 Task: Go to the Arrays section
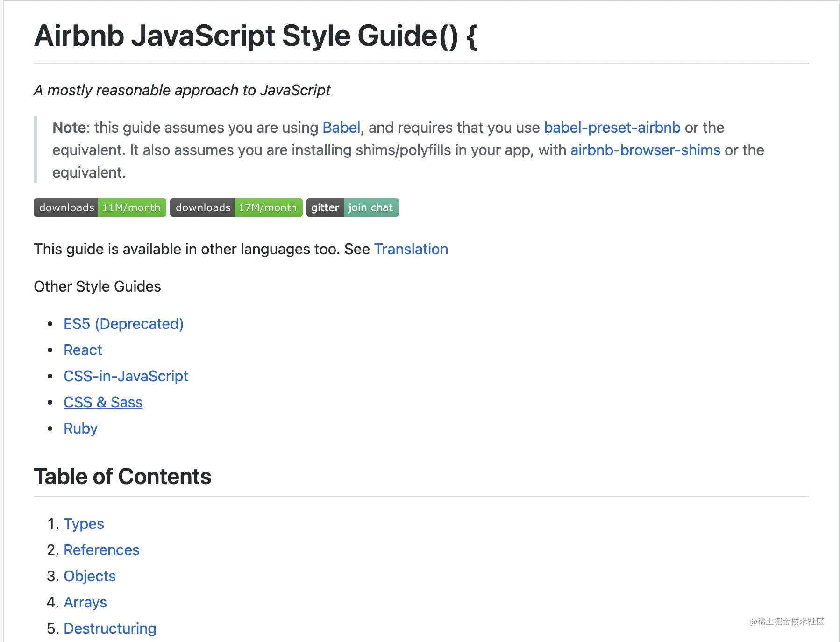(x=85, y=602)
